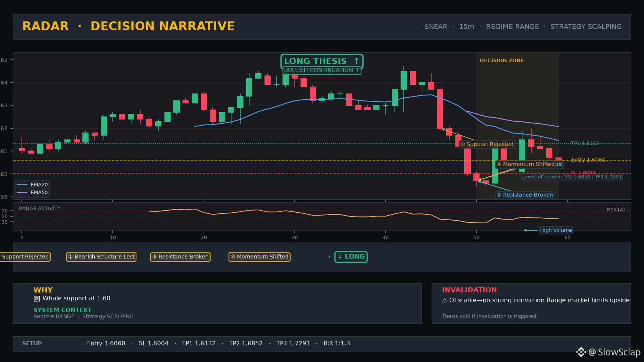The width and height of the screenshot is (644, 362).
Task: Select the 'Bearish Structure Lost' chip
Action: click(101, 257)
